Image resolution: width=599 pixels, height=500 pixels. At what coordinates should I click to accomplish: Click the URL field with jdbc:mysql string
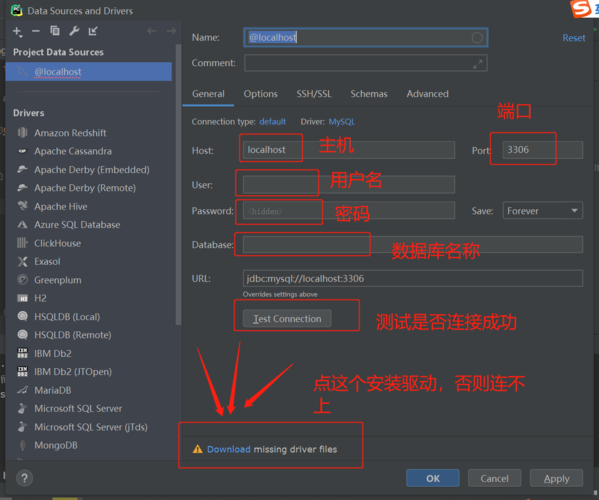pos(413,278)
